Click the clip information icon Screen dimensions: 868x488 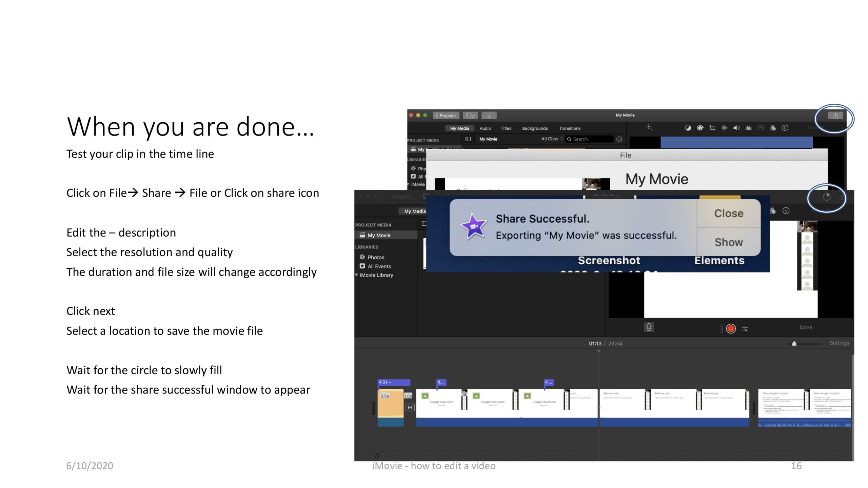click(785, 128)
